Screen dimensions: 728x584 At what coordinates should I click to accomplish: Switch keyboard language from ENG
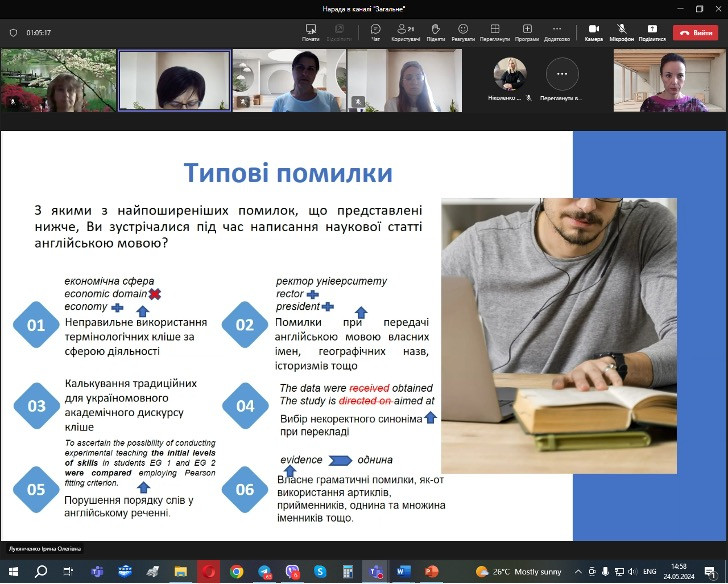649,571
